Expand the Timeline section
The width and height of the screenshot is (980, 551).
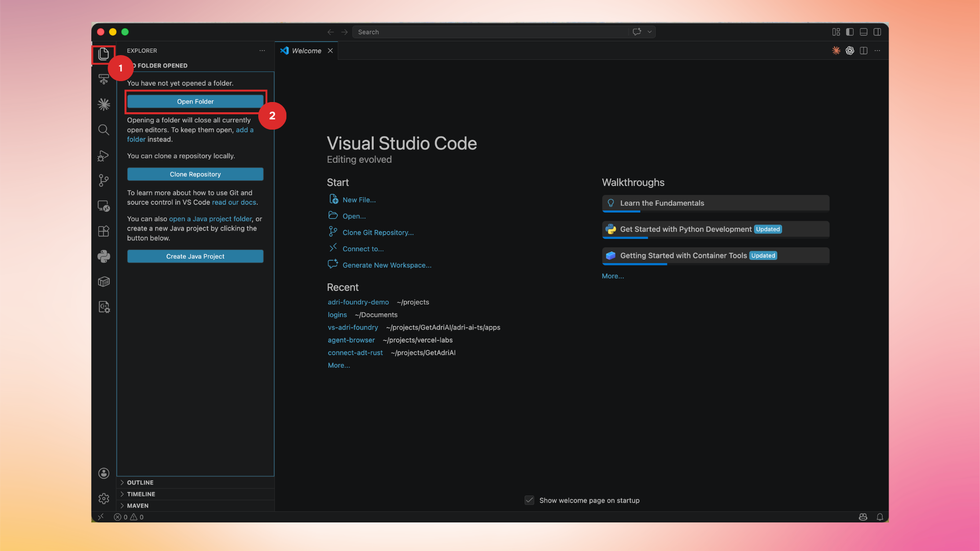click(x=141, y=494)
